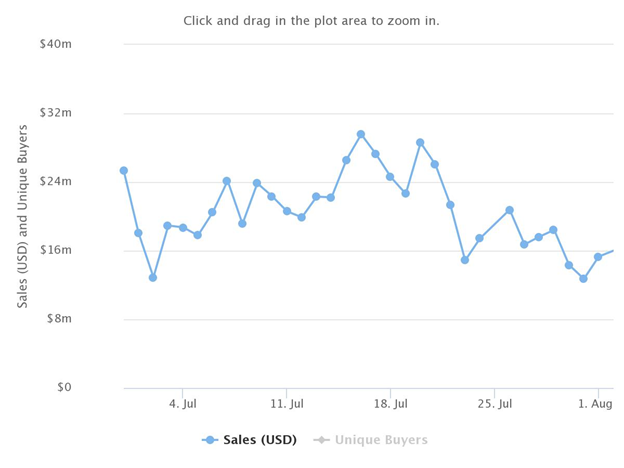The width and height of the screenshot is (624, 468).
Task: Click the 11. Jul axis label
Action: click(x=287, y=404)
